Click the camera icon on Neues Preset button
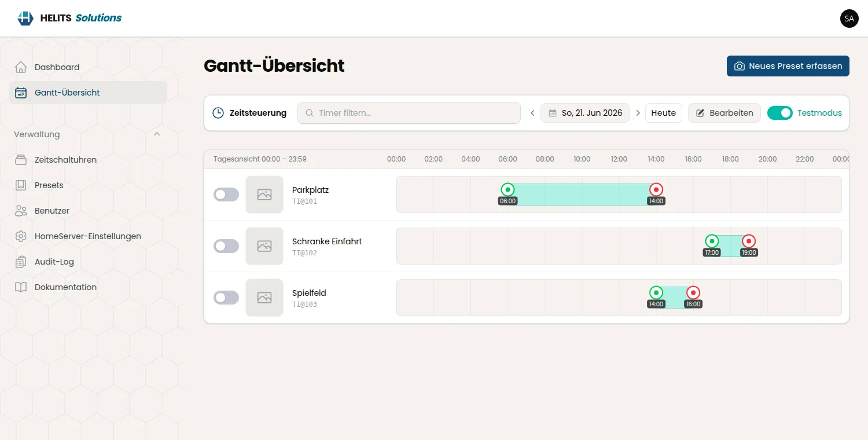The image size is (868, 440). click(x=740, y=66)
